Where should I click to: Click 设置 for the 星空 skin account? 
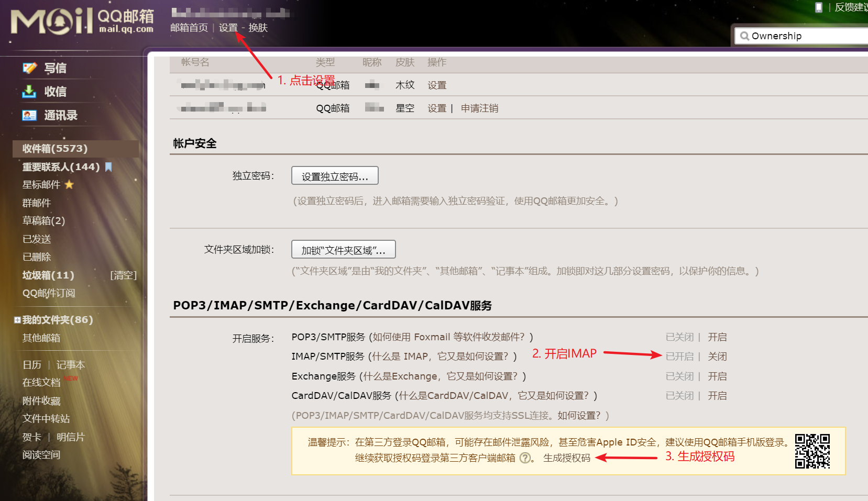click(437, 108)
